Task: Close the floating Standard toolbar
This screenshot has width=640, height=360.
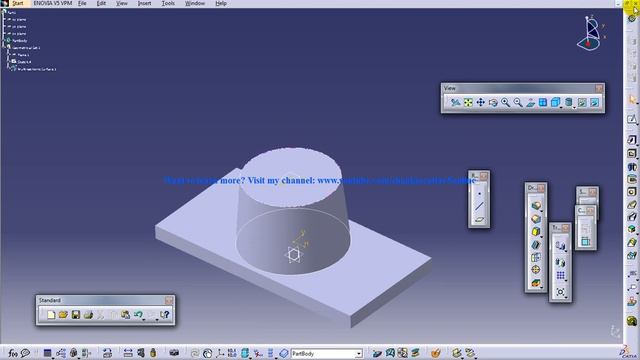Action: coord(169,300)
